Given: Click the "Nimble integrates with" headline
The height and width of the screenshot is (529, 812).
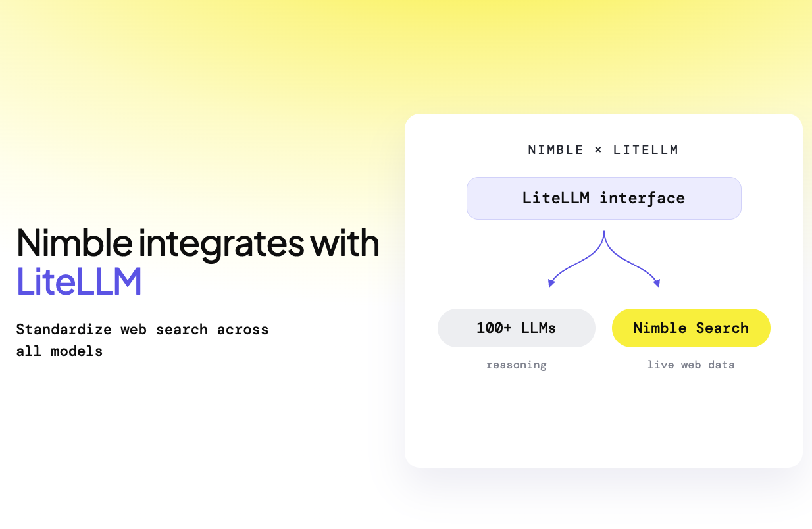Looking at the screenshot, I should point(198,243).
